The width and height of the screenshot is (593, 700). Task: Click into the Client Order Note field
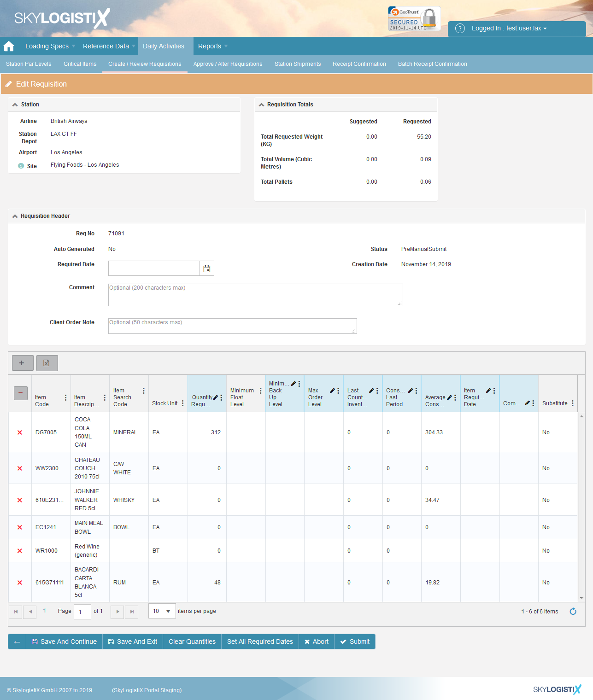[233, 326]
